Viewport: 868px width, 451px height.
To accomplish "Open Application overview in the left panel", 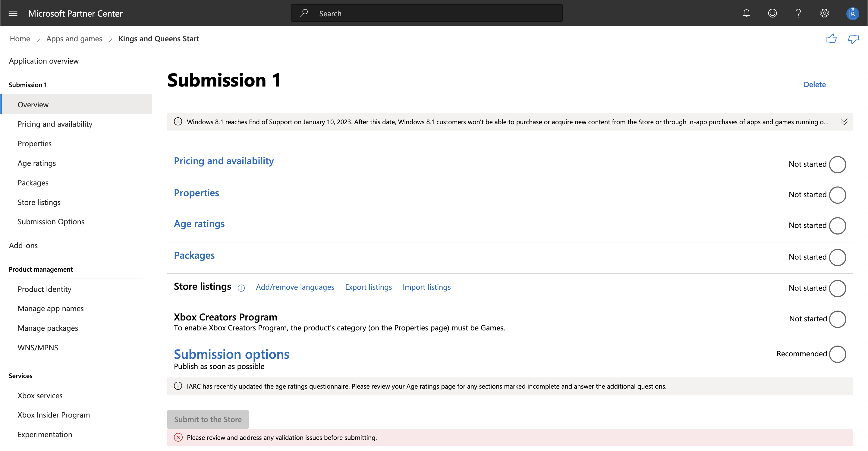I will tap(44, 61).
